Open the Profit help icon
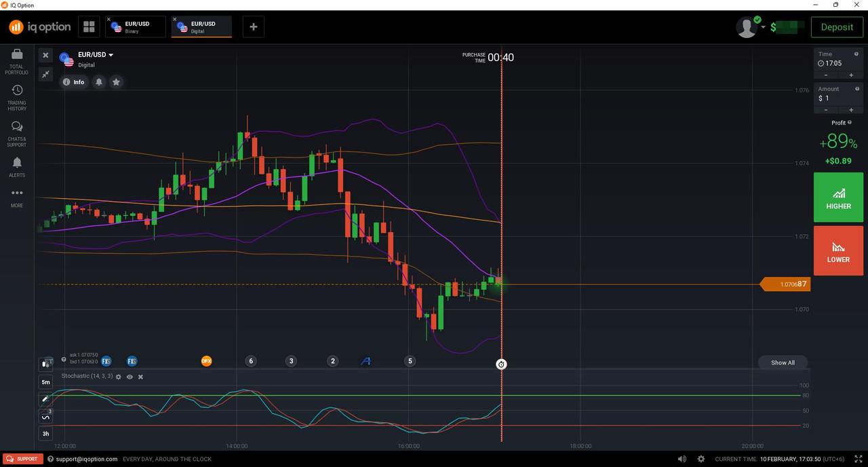The height and width of the screenshot is (467, 868). (850, 123)
